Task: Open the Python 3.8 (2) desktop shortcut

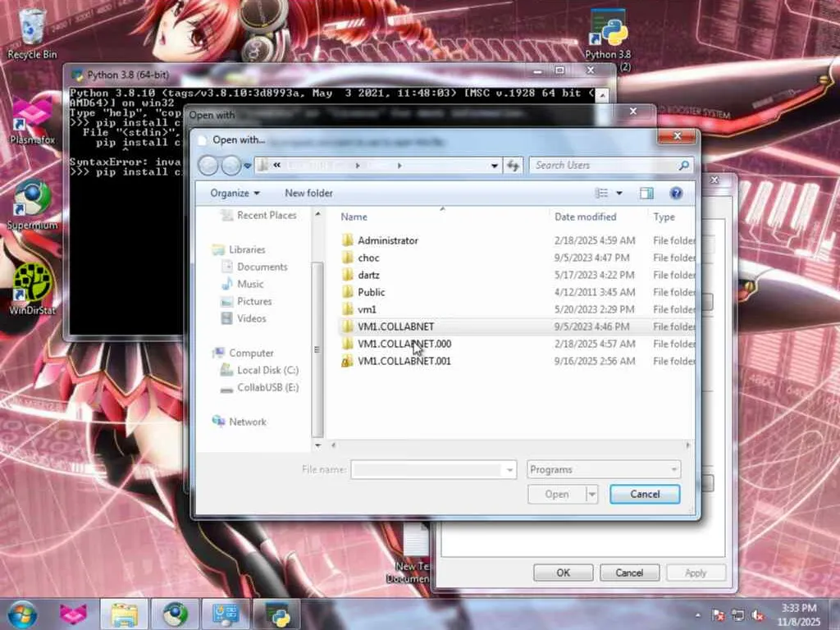Action: (608, 40)
